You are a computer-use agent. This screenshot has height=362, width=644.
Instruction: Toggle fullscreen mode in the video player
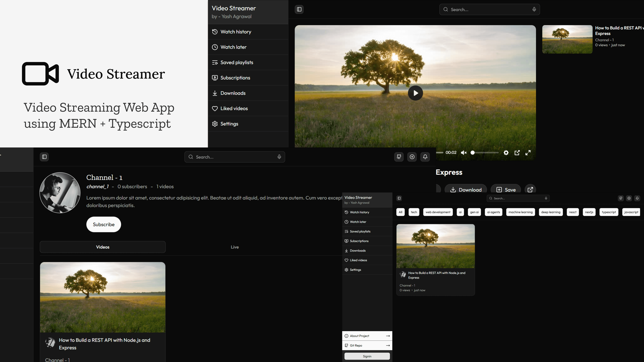coord(528,153)
